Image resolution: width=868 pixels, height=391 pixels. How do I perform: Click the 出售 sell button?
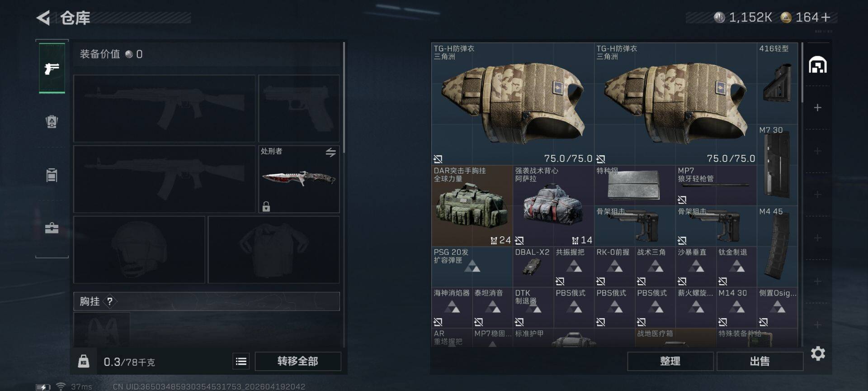coord(759,361)
